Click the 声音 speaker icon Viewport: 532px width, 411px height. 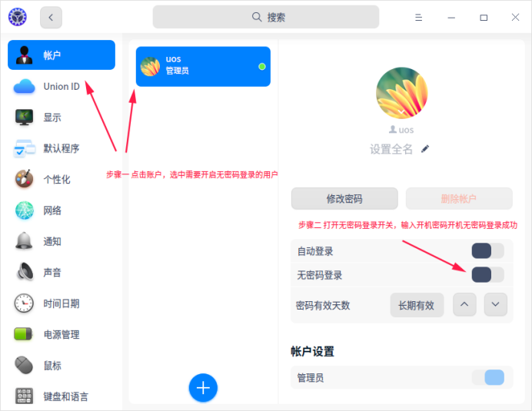25,272
